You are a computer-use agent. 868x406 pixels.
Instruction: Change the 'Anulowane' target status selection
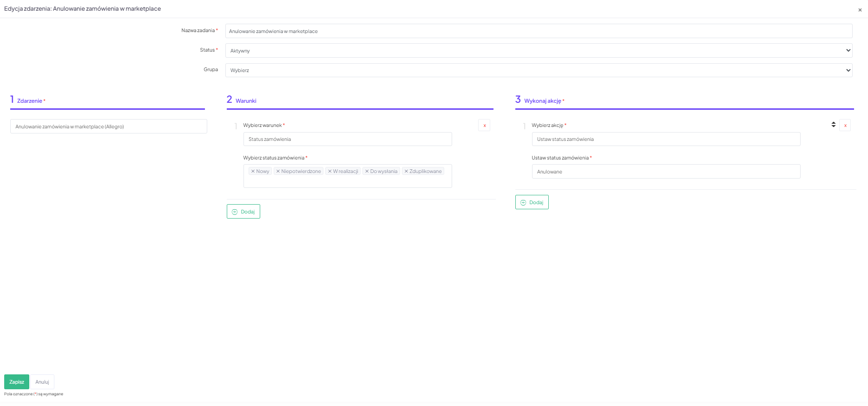click(x=665, y=172)
